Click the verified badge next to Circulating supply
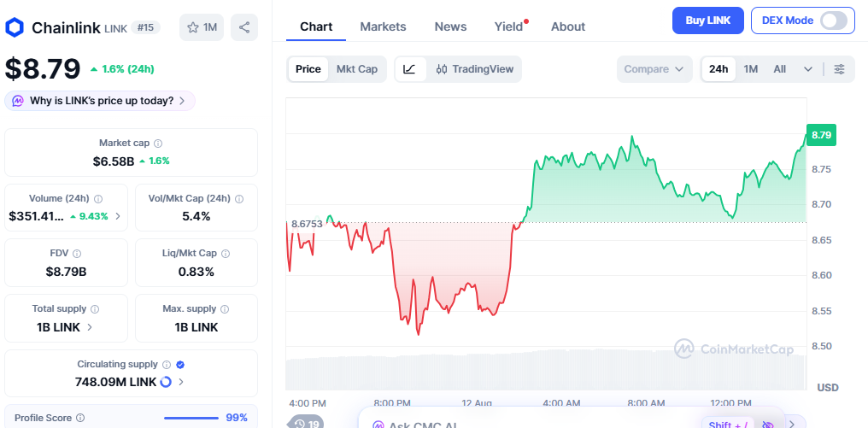The height and width of the screenshot is (428, 868). [180, 365]
